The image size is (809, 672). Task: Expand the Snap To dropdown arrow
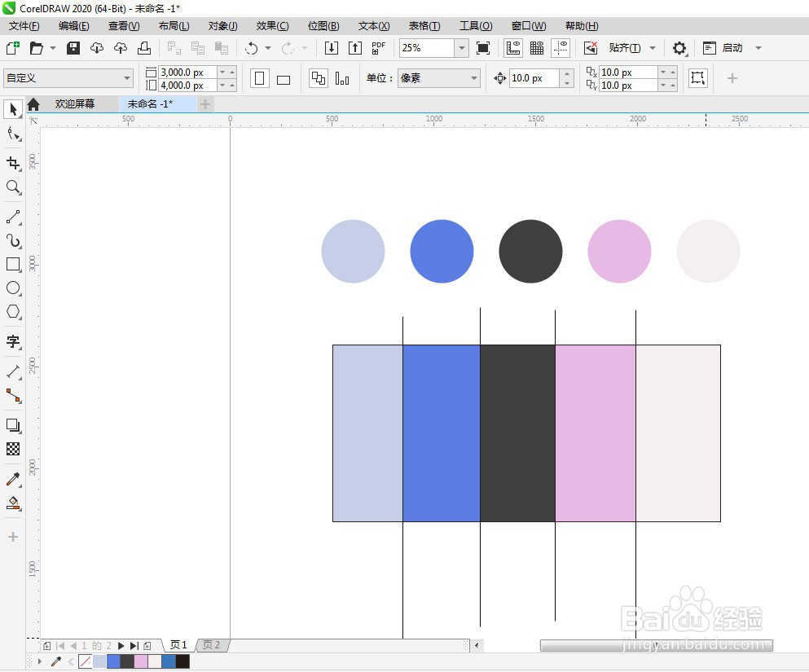pyautogui.click(x=653, y=48)
